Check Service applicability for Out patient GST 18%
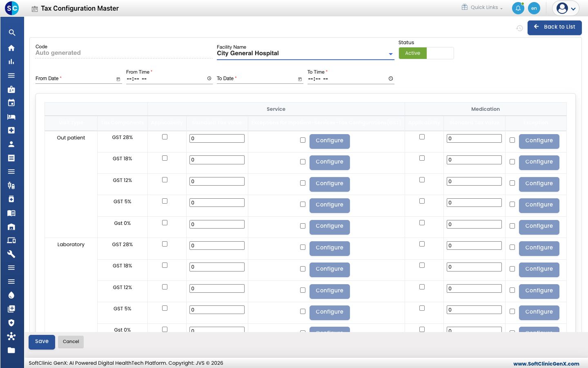This screenshot has width=588, height=368. pos(165,158)
